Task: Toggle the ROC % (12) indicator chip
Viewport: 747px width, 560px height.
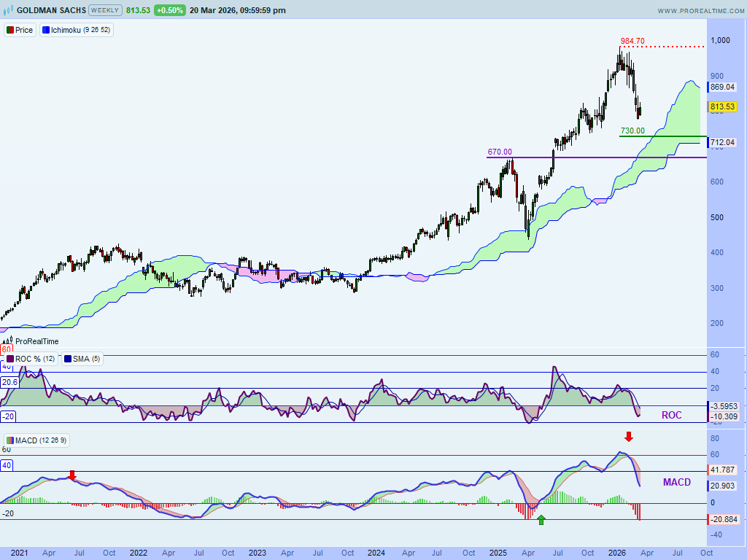Action: coord(31,359)
